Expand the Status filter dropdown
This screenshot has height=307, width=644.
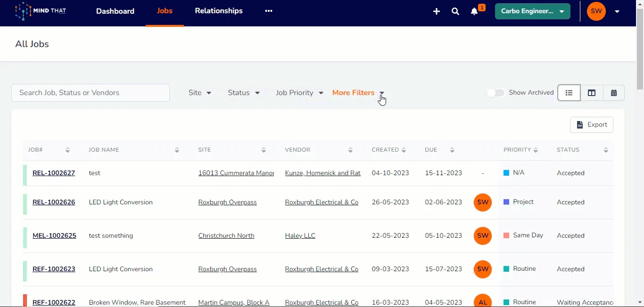[244, 93]
